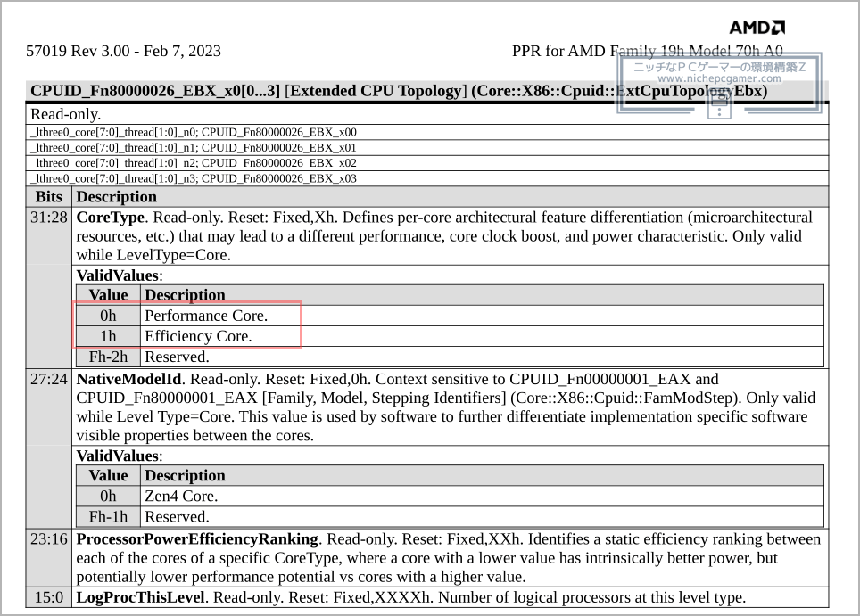Click the AMD logo in the page header
Viewport: 860px width, 616px height.
[x=757, y=28]
